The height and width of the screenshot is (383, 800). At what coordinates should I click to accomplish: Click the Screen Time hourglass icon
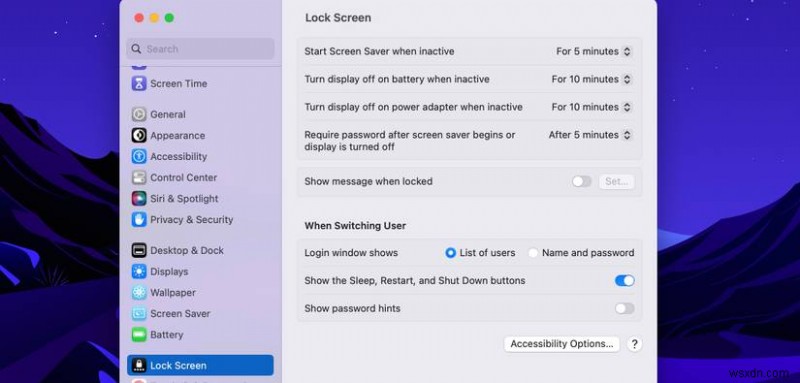(x=139, y=84)
